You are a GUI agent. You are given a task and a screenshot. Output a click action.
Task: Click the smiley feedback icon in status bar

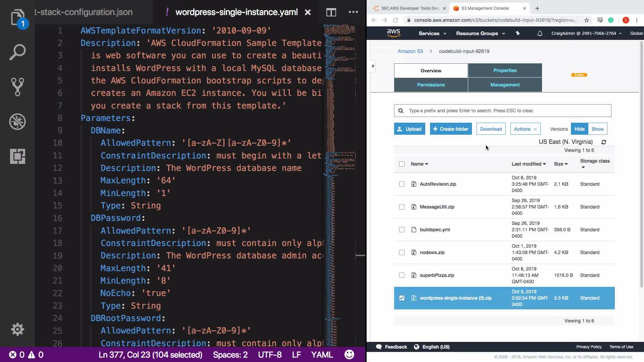pos(349,355)
